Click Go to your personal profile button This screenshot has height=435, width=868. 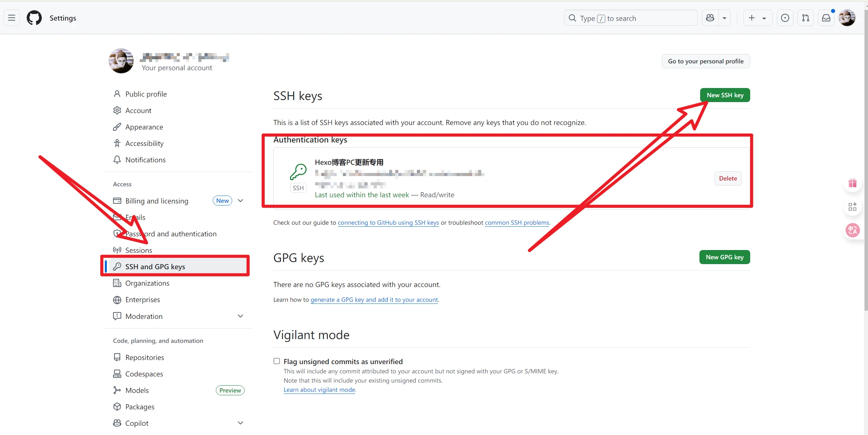(706, 61)
